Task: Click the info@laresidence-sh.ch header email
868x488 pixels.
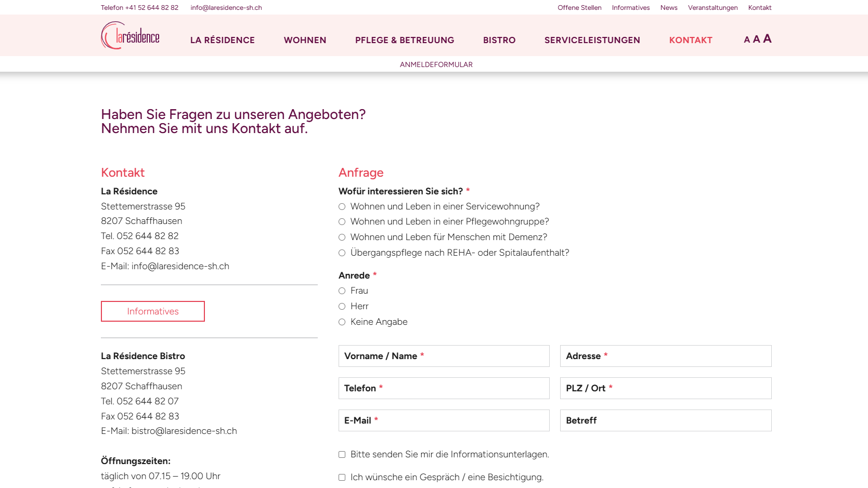Action: [226, 8]
